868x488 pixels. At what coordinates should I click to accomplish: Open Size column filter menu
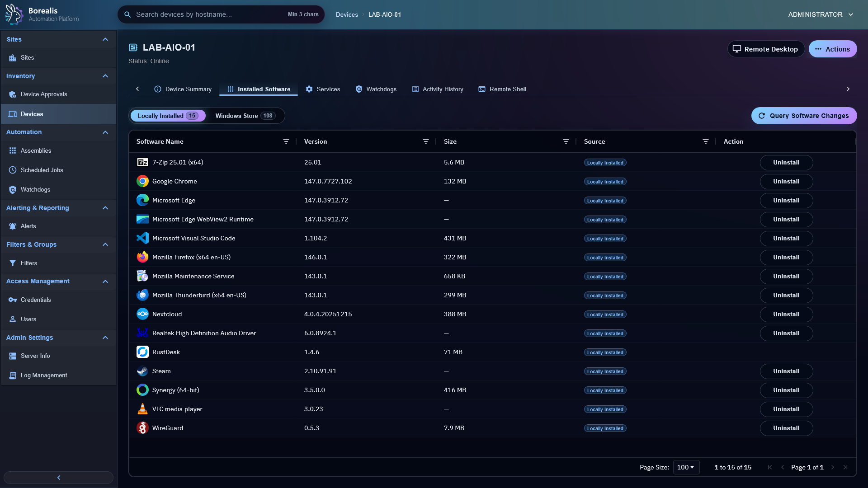click(566, 141)
